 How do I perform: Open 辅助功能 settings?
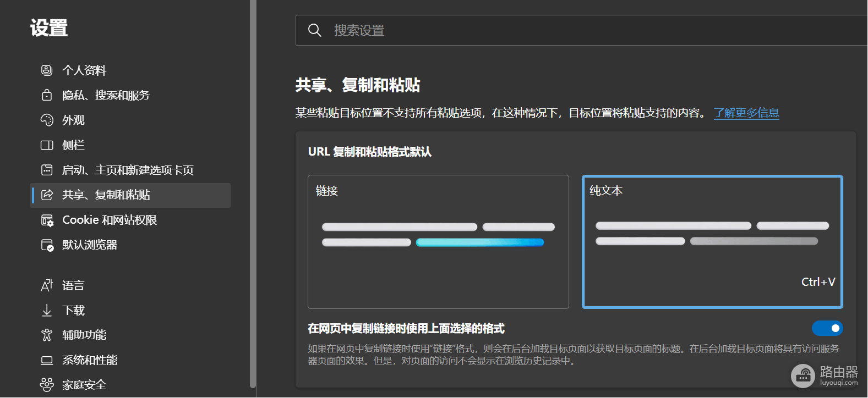click(130, 335)
